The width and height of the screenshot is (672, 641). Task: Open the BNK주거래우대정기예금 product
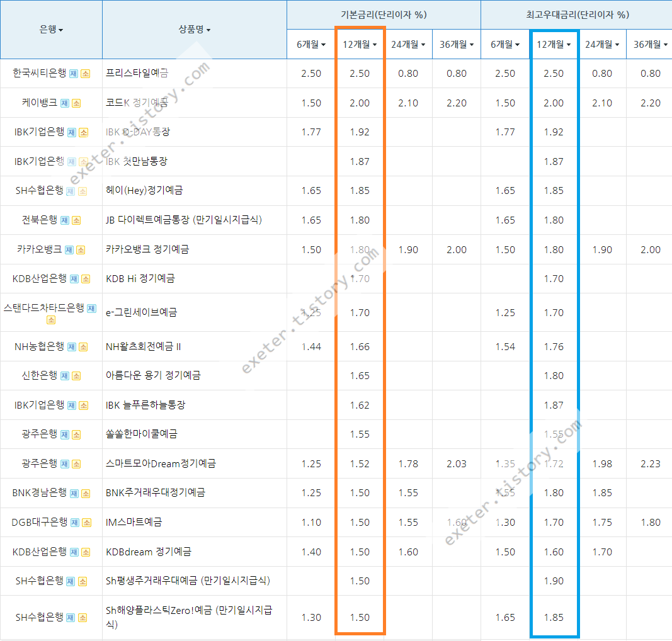click(156, 492)
